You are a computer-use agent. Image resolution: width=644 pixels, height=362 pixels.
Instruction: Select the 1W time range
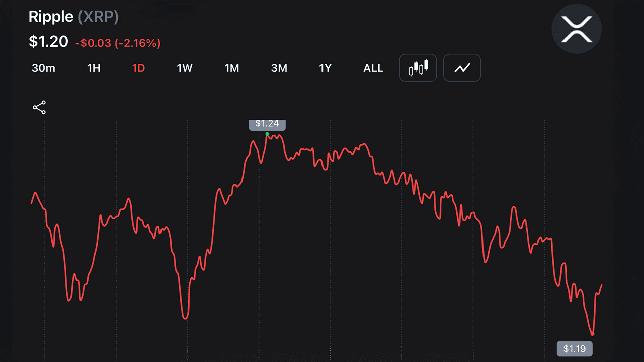pos(185,68)
